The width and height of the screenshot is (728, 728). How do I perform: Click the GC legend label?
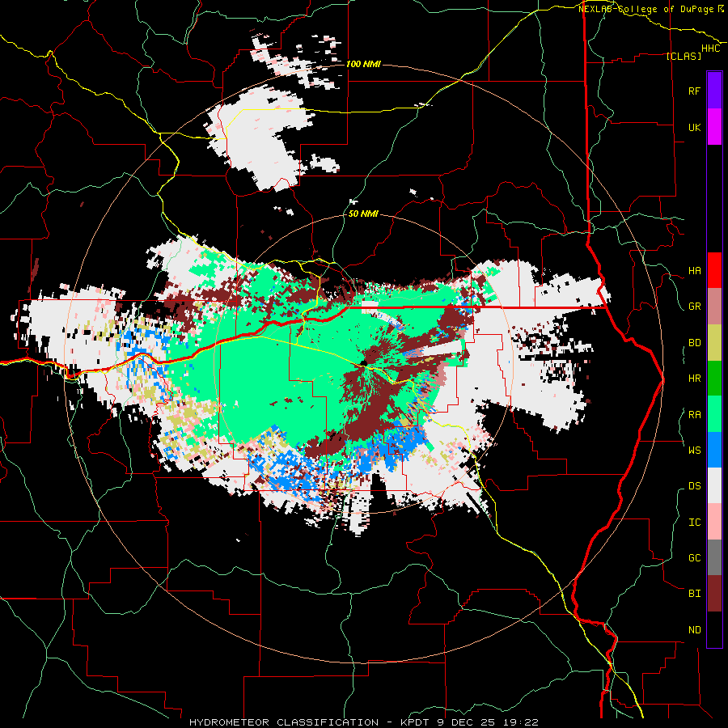(694, 558)
